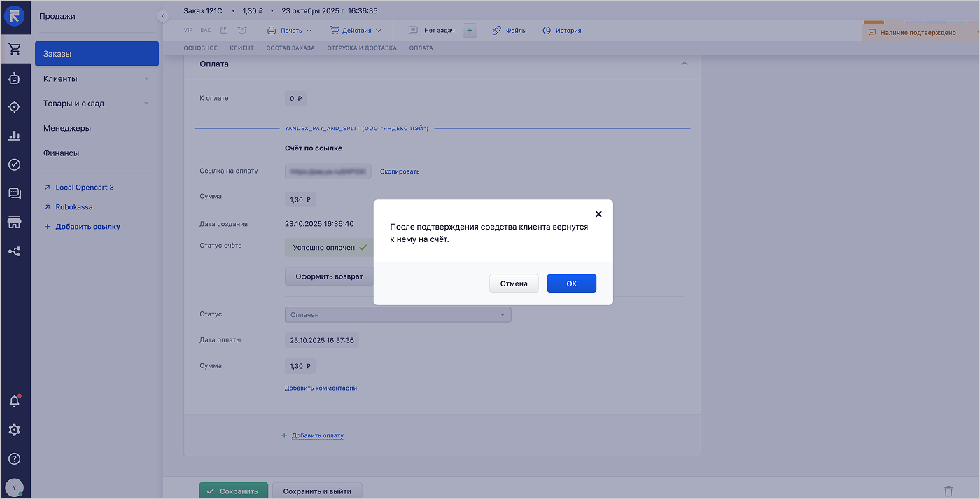The height and width of the screenshot is (499, 980).
Task: Toggle the VIP mark on the order
Action: [188, 31]
